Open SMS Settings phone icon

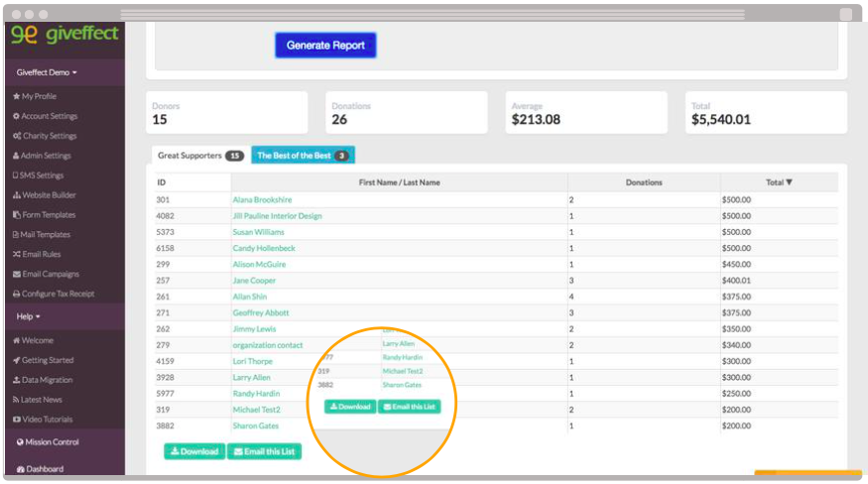coord(16,176)
